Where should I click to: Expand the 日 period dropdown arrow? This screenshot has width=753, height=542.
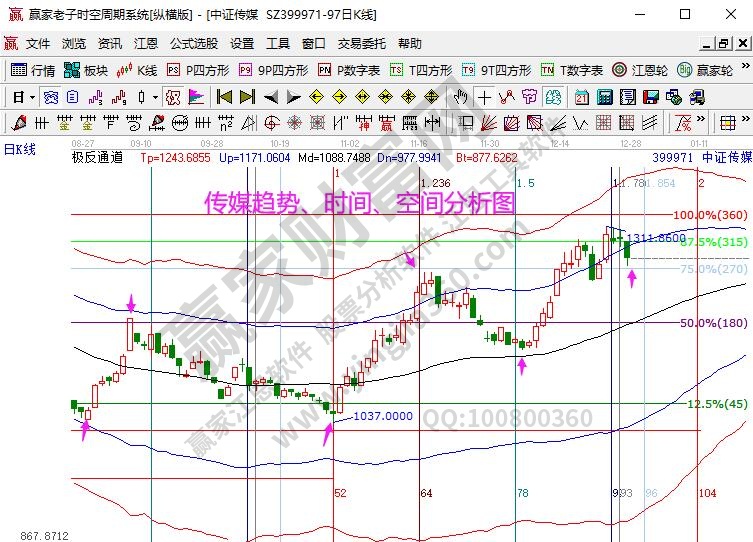pos(32,97)
